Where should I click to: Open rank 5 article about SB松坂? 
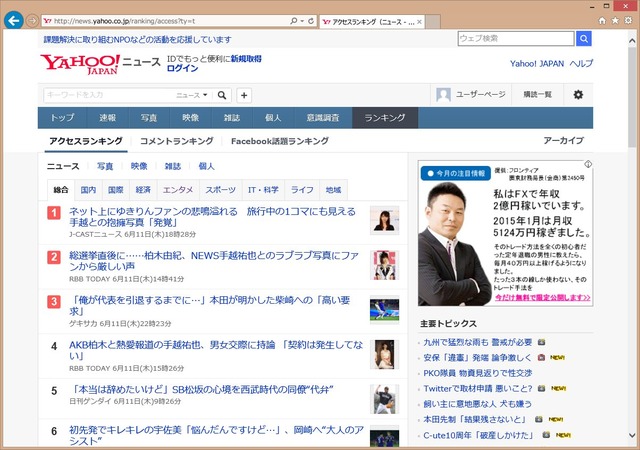(x=201, y=390)
